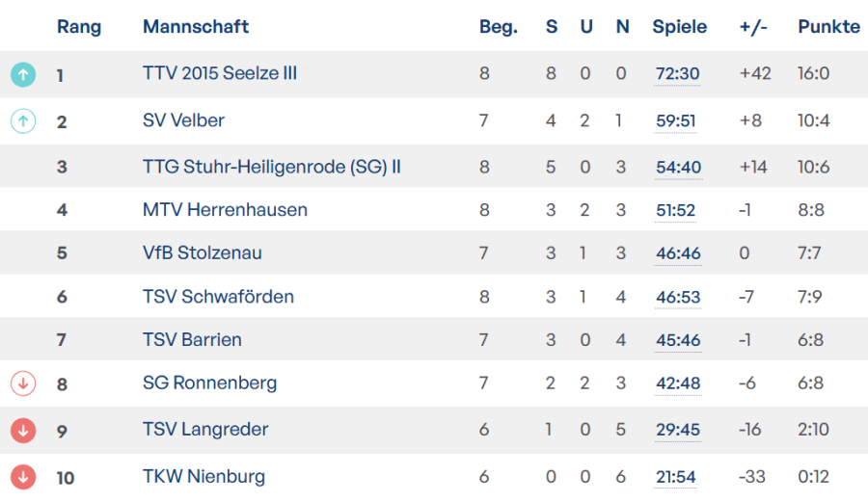Click the filled teal up-arrow icon at rank 1

[x=23, y=74]
